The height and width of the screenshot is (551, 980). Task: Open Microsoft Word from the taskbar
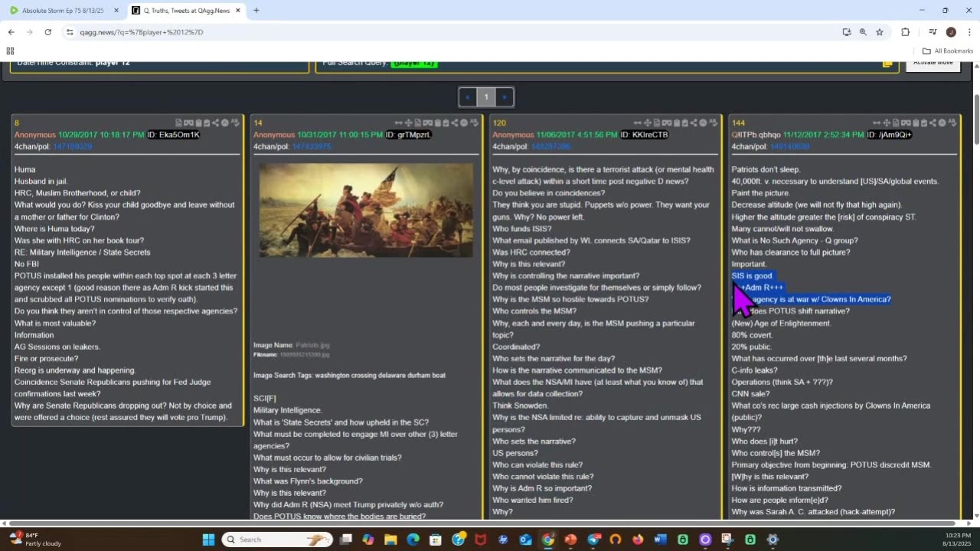(x=660, y=540)
